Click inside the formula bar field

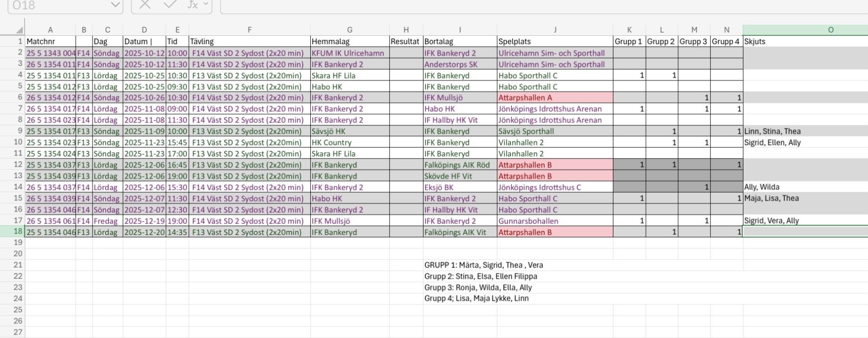click(511, 6)
